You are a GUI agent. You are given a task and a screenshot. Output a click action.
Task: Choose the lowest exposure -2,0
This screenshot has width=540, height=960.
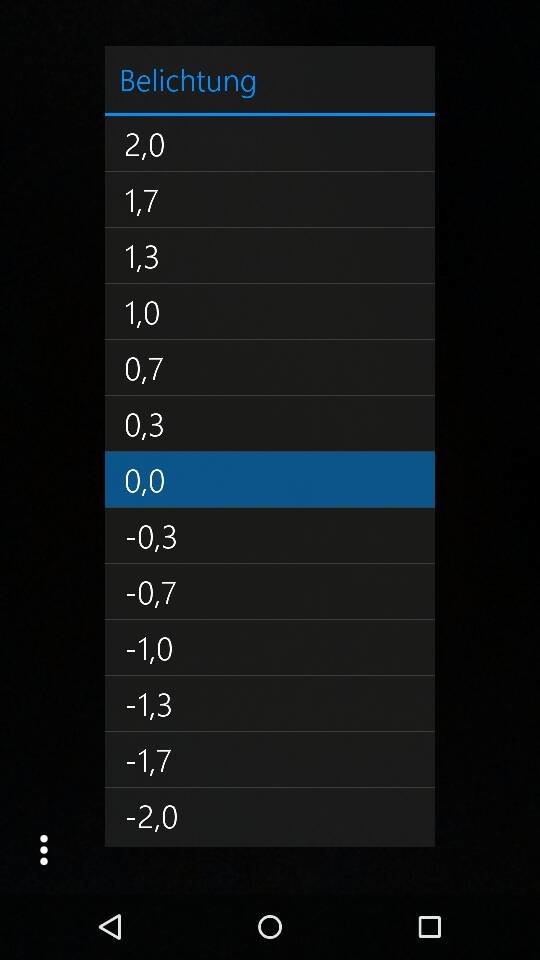coord(270,817)
